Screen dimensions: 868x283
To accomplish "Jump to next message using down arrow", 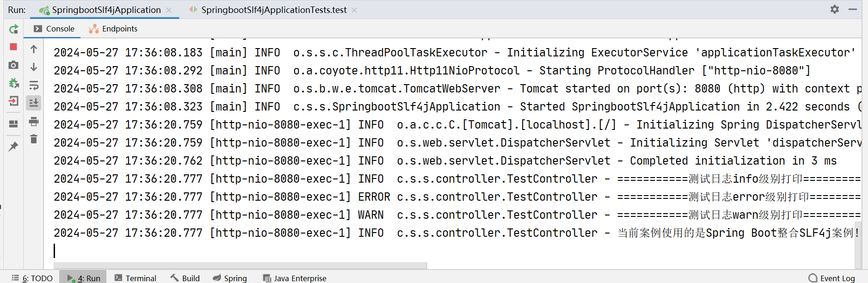I will pos(33,66).
